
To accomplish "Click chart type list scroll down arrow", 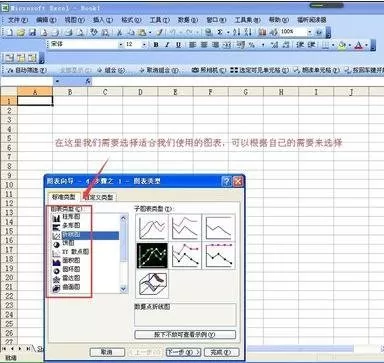I will point(124,289).
